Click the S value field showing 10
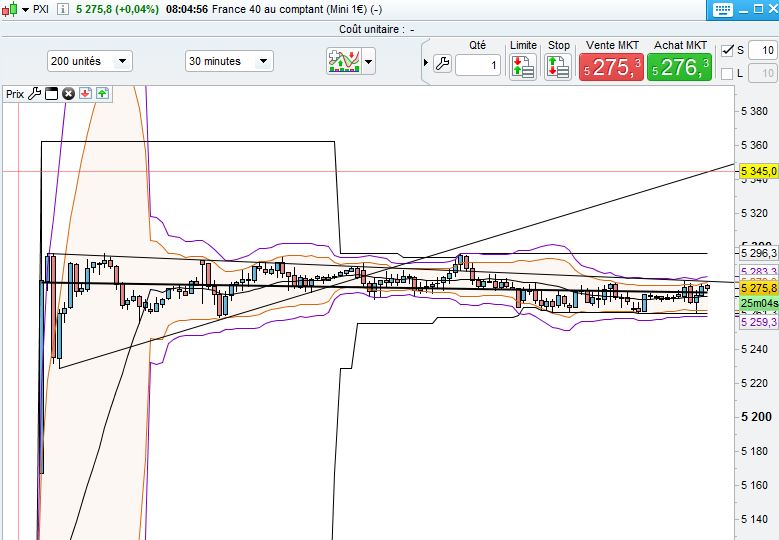This screenshot has height=540, width=779. point(763,50)
